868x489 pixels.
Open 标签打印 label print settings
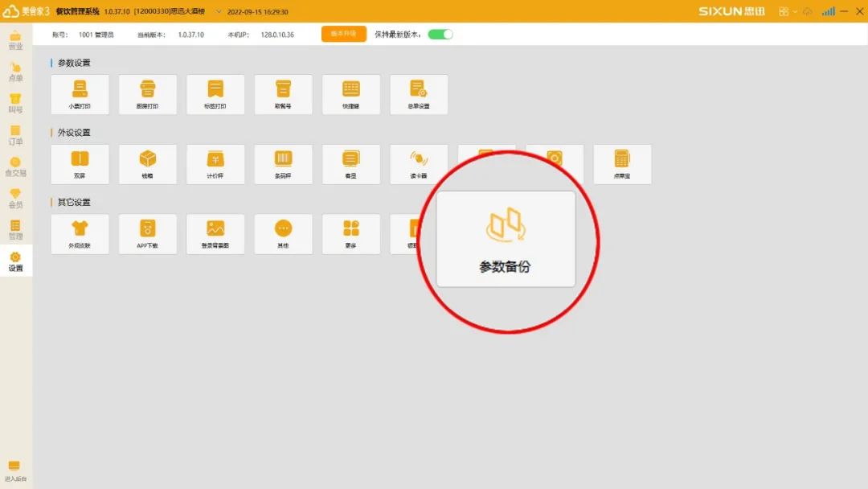[215, 94]
